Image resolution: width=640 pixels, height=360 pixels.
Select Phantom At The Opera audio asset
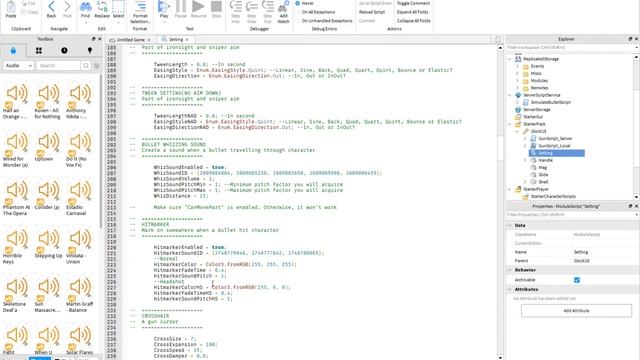pyautogui.click(x=16, y=198)
